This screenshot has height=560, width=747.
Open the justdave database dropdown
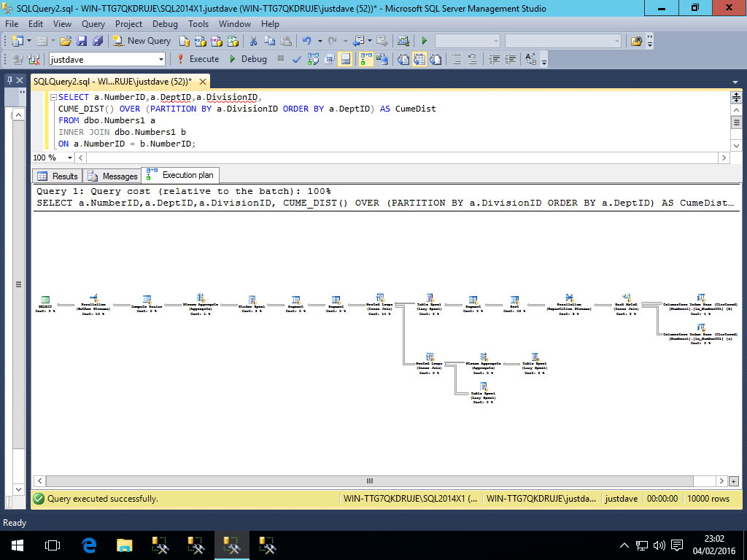[x=159, y=59]
